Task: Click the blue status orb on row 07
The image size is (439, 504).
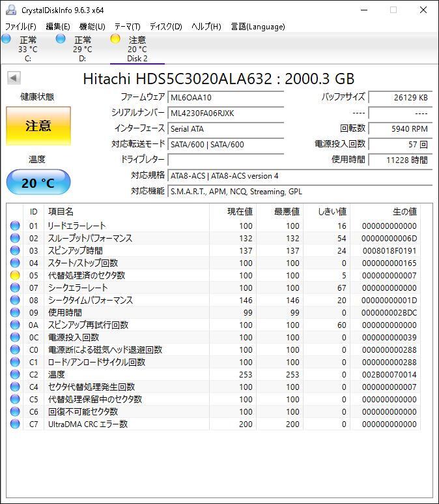Action: [x=15, y=288]
